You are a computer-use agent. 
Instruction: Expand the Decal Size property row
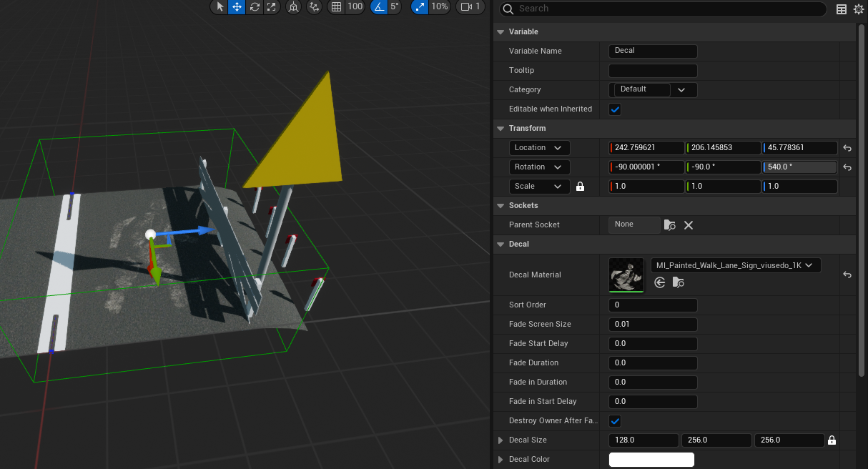tap(500, 440)
